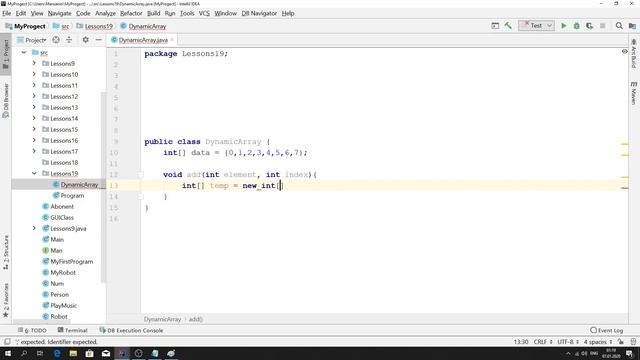Open the VCS menu

coord(204,13)
